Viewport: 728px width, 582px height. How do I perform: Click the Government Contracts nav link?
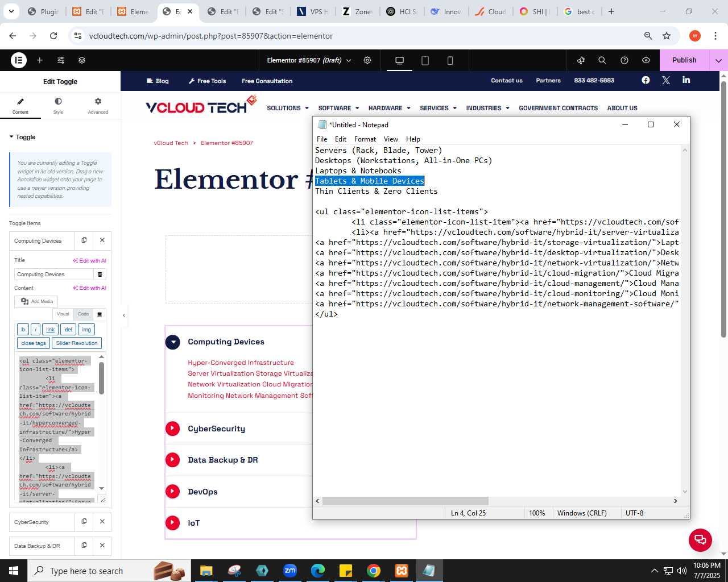pos(558,108)
